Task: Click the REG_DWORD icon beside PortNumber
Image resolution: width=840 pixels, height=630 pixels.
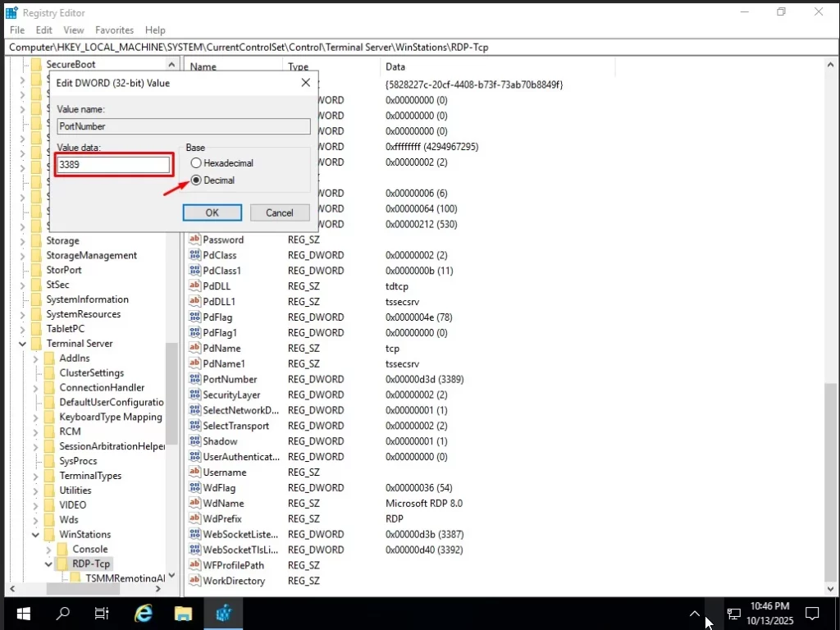Action: coord(197,379)
